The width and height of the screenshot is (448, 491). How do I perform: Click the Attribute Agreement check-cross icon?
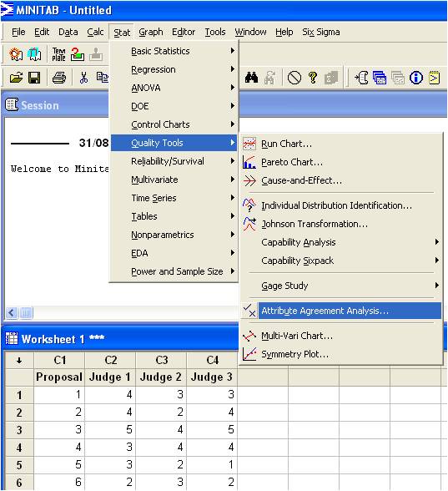click(x=249, y=311)
